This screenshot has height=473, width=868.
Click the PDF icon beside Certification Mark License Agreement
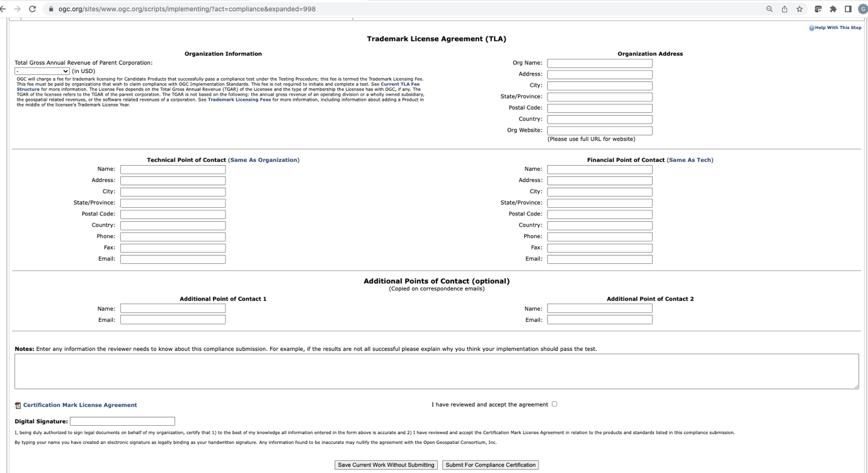coord(18,405)
